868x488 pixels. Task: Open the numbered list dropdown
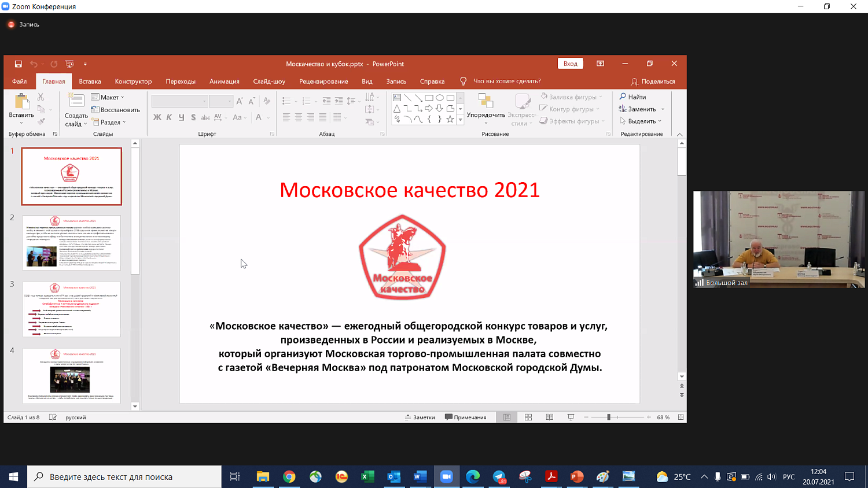click(x=315, y=102)
